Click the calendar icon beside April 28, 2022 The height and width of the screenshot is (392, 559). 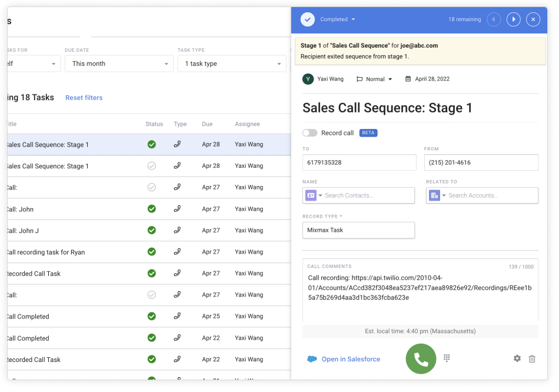pos(408,79)
